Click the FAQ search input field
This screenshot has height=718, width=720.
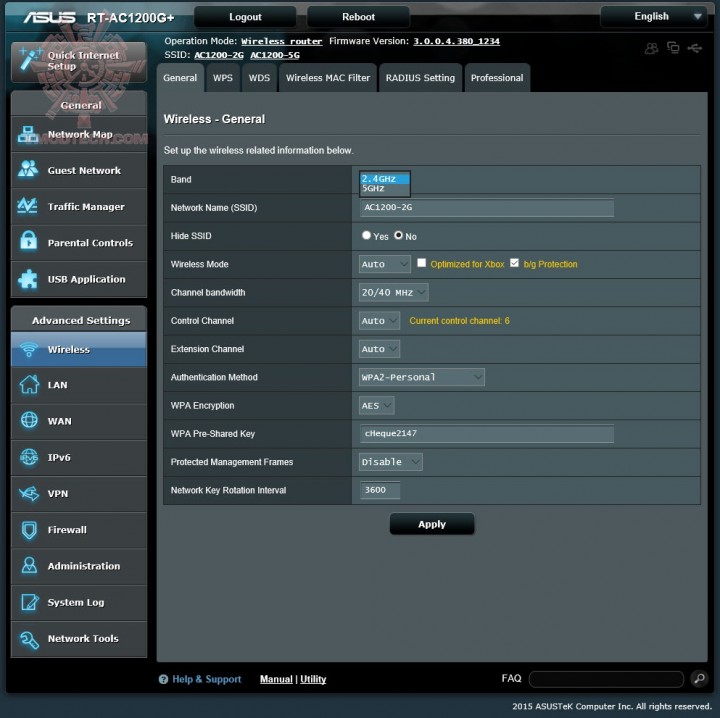[x=606, y=679]
